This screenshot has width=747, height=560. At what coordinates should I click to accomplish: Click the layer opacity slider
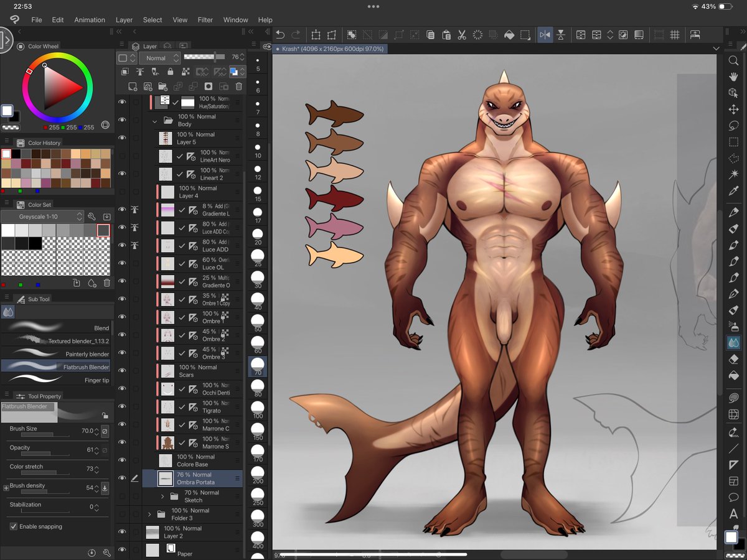tap(204, 57)
